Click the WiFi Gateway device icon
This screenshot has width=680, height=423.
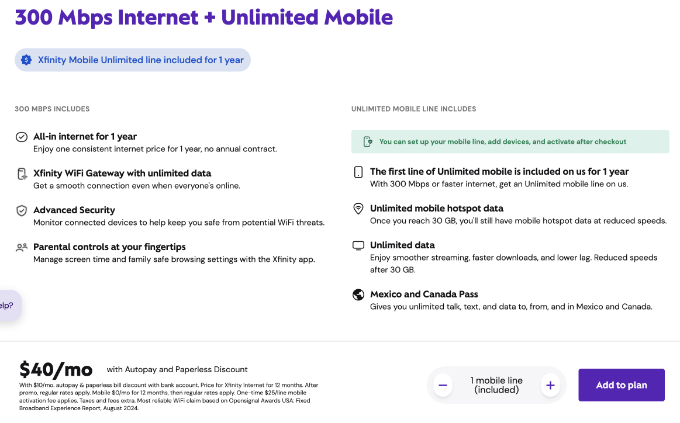[x=21, y=174]
